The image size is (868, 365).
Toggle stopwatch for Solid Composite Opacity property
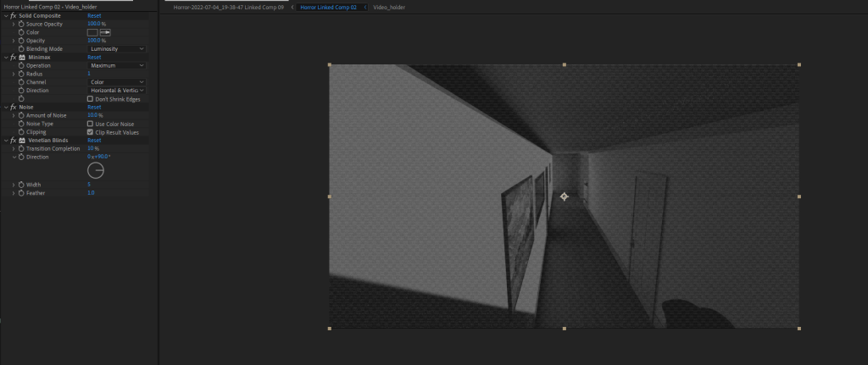(x=21, y=41)
